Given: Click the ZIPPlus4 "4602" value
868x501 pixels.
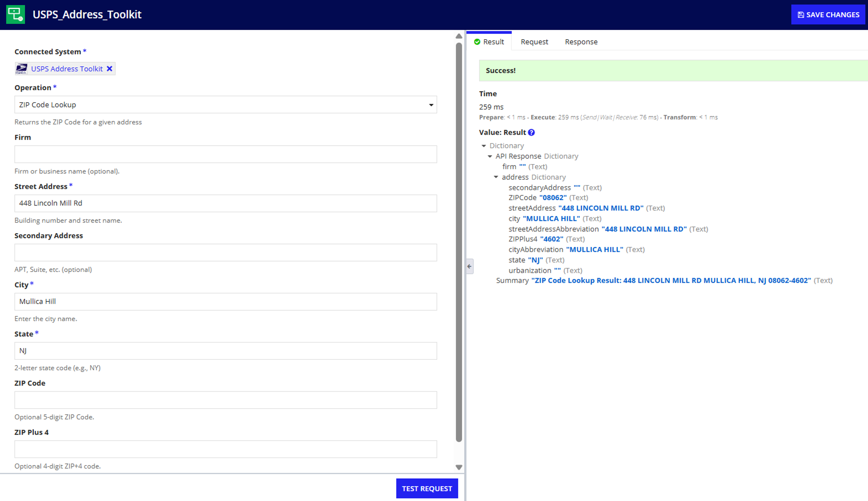Looking at the screenshot, I should pyautogui.click(x=552, y=239).
